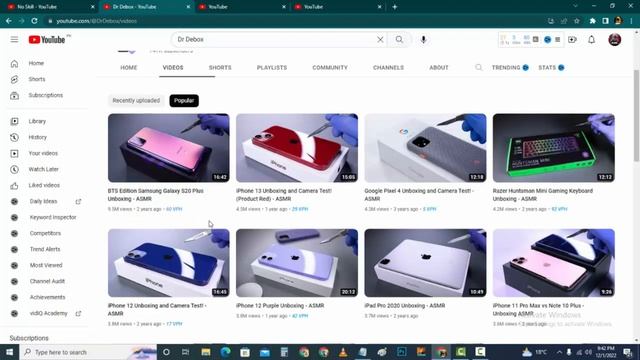Viewport: 640px width, 360px height.
Task: Bookmark this page with the star icon
Action: [x=577, y=21]
